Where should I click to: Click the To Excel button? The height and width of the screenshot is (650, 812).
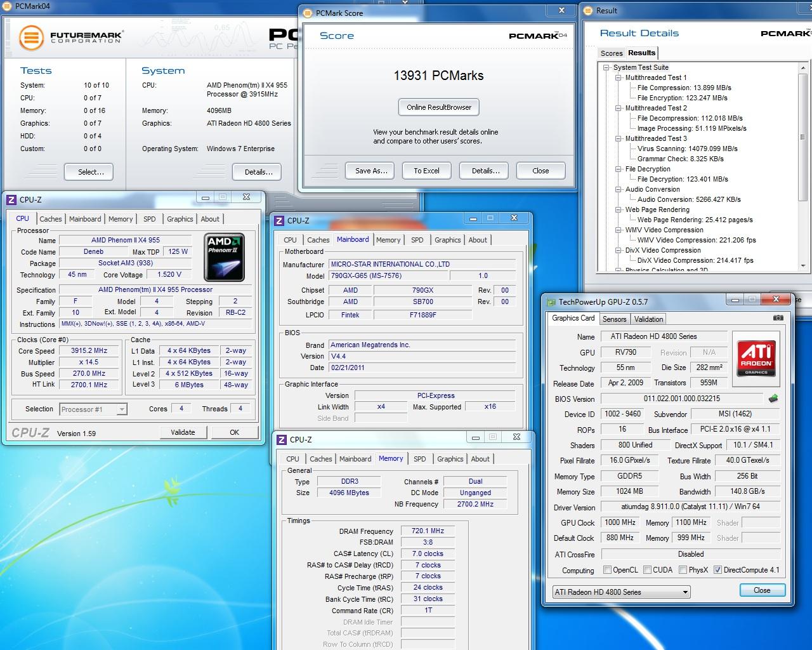426,171
